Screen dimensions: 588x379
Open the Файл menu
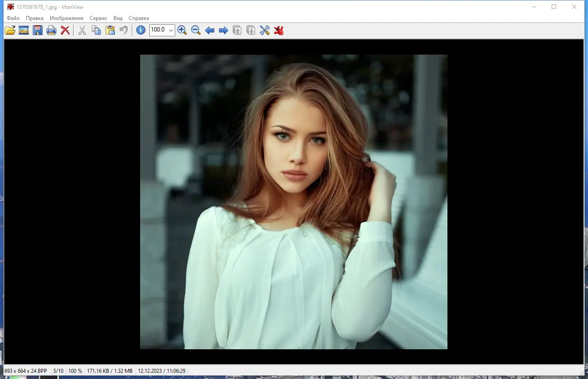click(x=13, y=18)
